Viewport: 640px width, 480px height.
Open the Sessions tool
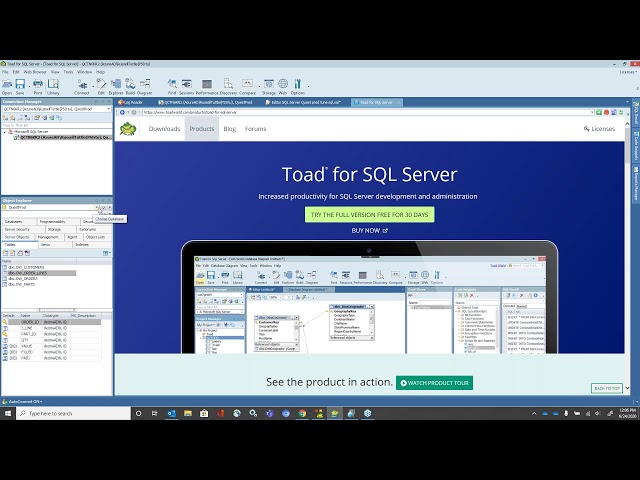point(187,87)
